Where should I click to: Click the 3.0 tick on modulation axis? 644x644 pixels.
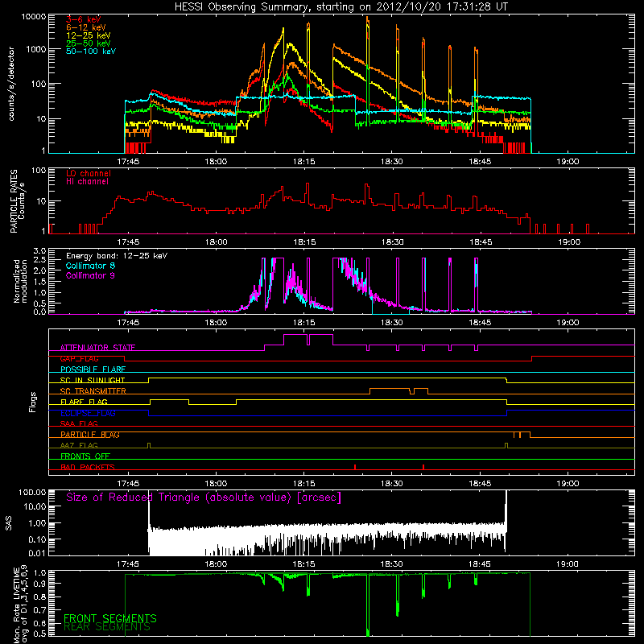click(x=39, y=251)
